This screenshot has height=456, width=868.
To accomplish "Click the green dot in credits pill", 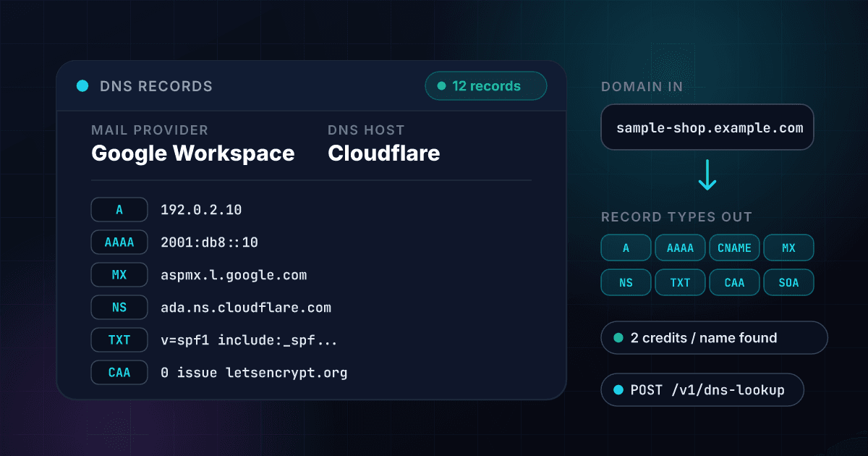I will pyautogui.click(x=618, y=338).
